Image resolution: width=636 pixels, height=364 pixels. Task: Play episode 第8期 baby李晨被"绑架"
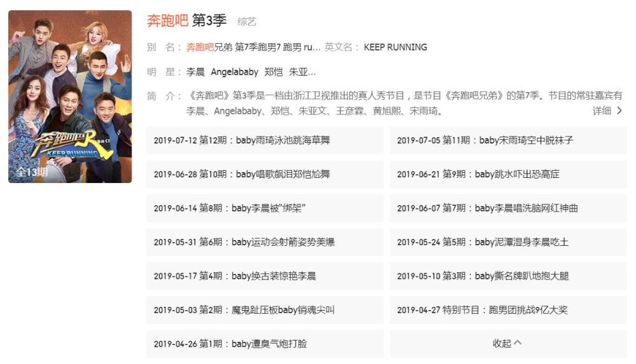265,208
